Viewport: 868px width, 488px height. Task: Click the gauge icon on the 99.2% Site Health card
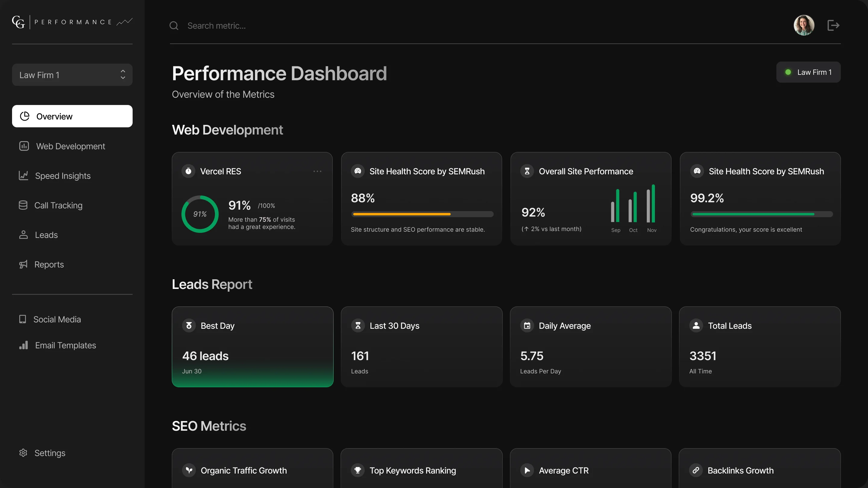pos(697,171)
